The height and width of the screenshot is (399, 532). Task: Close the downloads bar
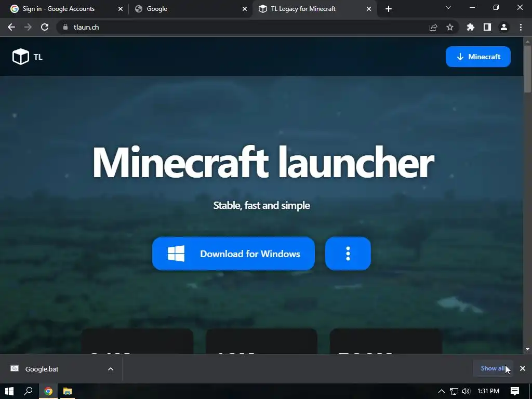(523, 368)
